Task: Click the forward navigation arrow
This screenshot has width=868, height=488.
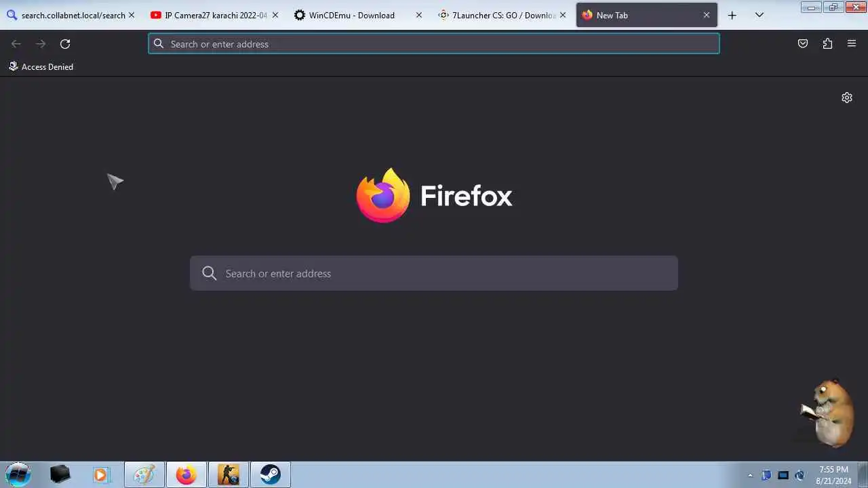Action: [41, 44]
